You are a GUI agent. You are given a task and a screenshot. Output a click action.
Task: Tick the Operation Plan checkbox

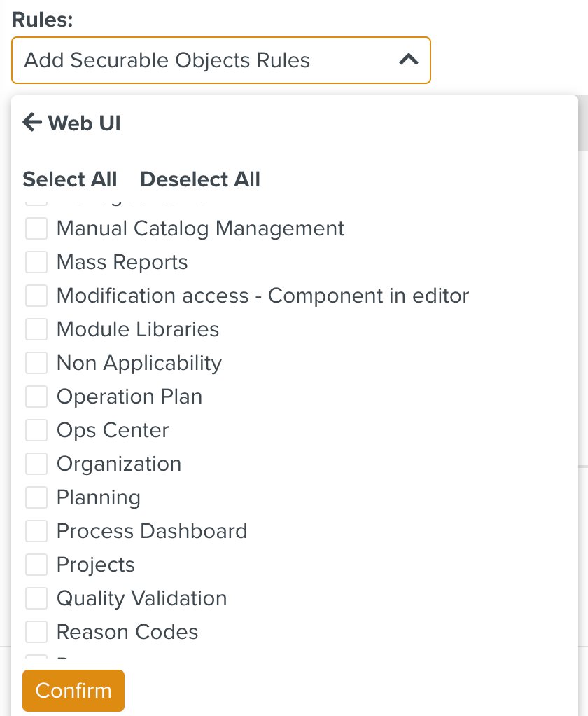(x=36, y=397)
